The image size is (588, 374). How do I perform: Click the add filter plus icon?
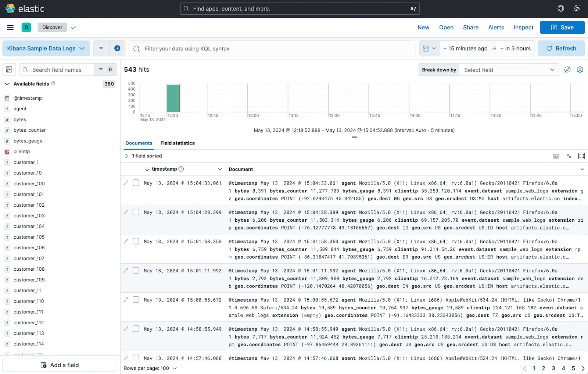(x=117, y=48)
